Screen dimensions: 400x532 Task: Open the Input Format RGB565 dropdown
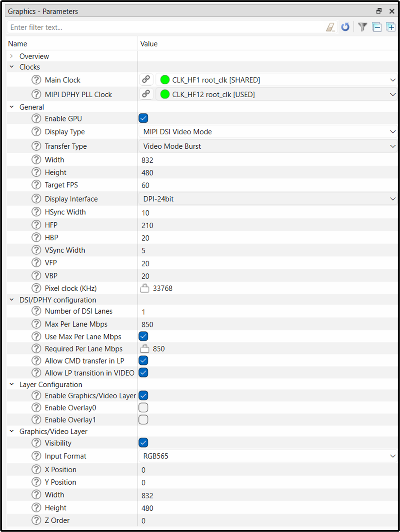coord(267,456)
